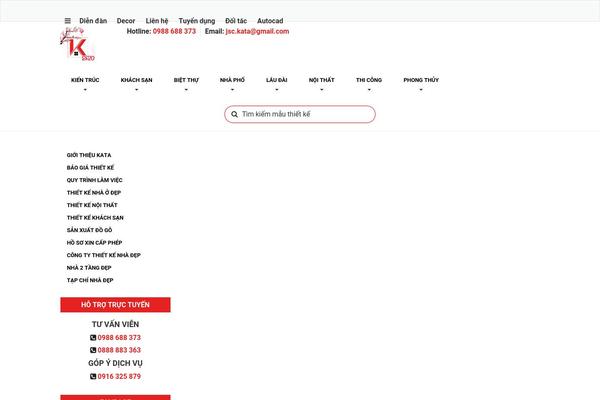Viewport: 600px width, 400px height.
Task: Click consultant number 0888 883 363
Action: point(119,350)
